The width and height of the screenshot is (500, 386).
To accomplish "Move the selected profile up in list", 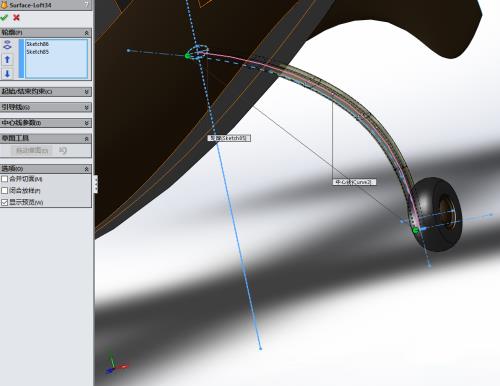I will (x=7, y=59).
